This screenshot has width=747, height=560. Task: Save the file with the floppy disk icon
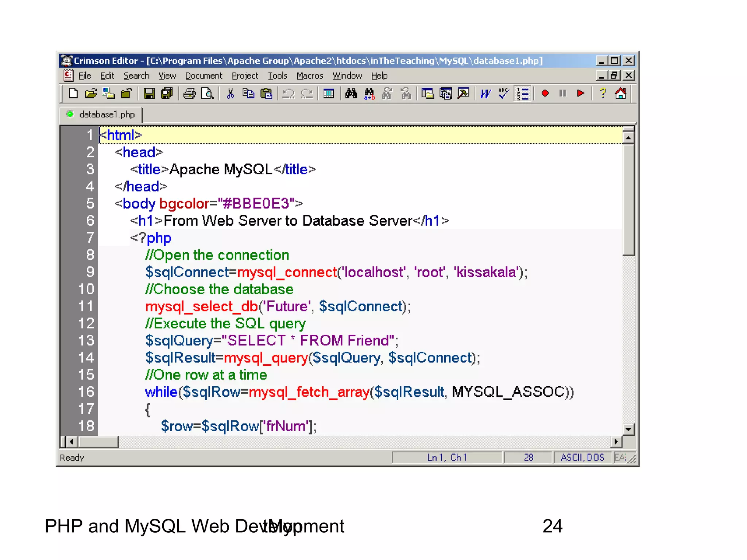click(x=148, y=94)
